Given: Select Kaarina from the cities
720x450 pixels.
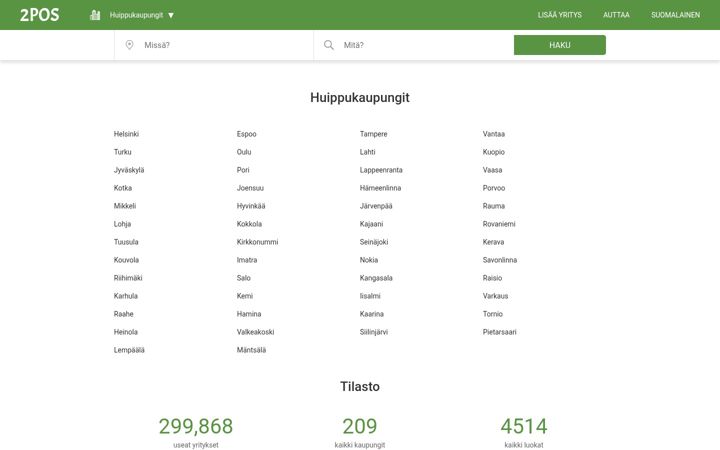Looking at the screenshot, I should [x=371, y=314].
